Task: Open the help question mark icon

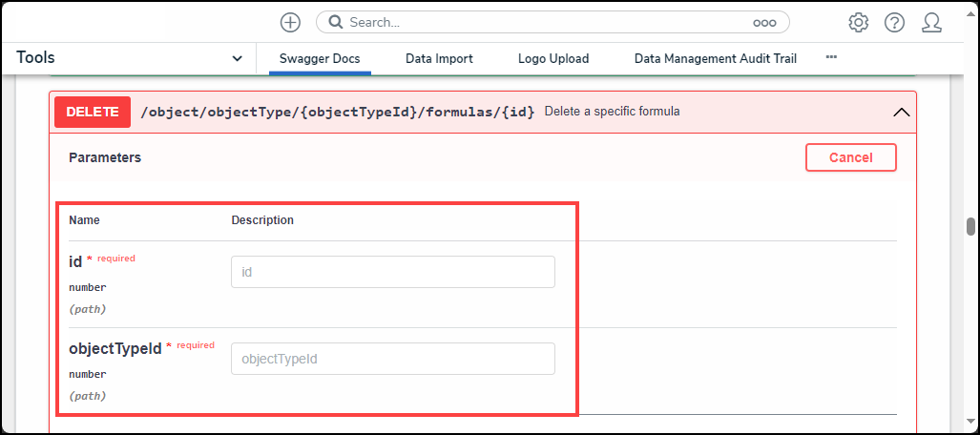Action: point(894,22)
